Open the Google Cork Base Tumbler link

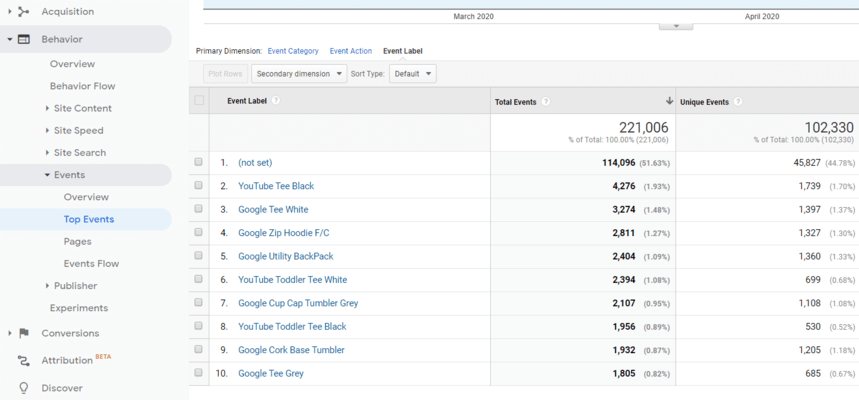pos(291,350)
